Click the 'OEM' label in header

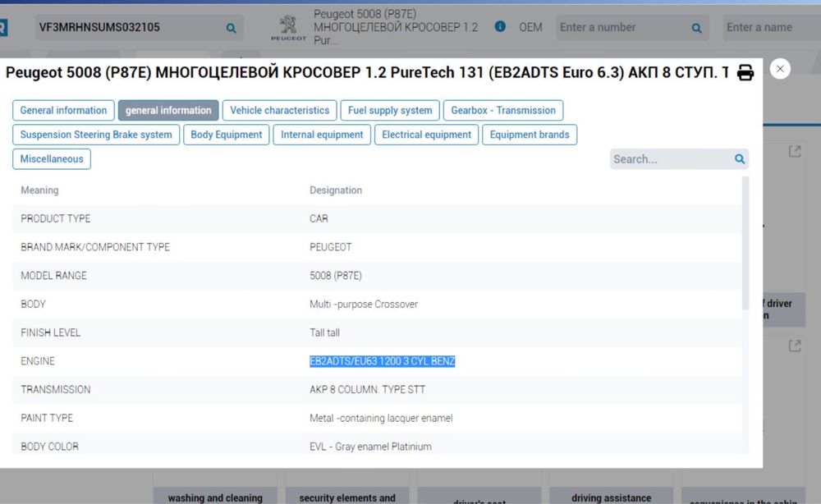530,27
